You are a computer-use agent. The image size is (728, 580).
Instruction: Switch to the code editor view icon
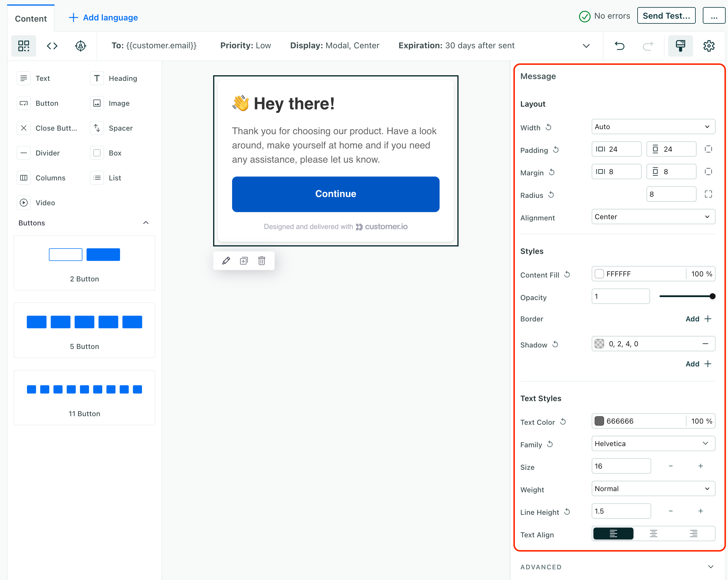[52, 46]
